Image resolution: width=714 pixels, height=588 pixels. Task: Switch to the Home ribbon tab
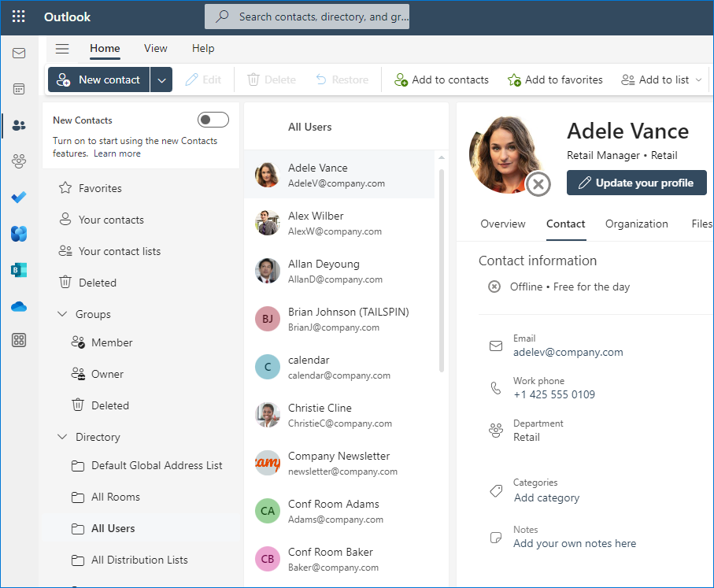click(x=105, y=48)
